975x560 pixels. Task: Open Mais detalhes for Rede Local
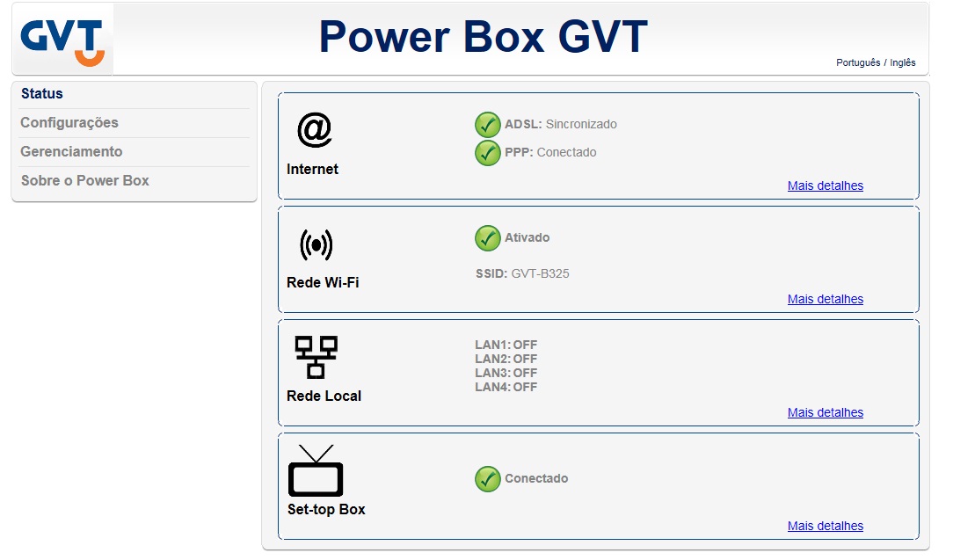tap(826, 412)
